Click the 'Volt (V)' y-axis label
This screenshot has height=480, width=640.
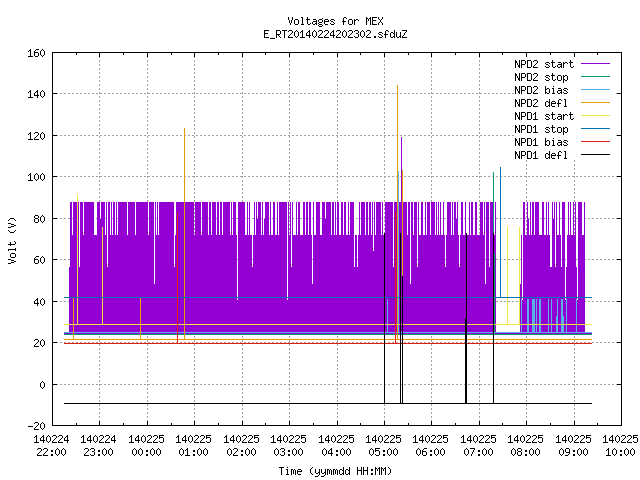pyautogui.click(x=12, y=240)
